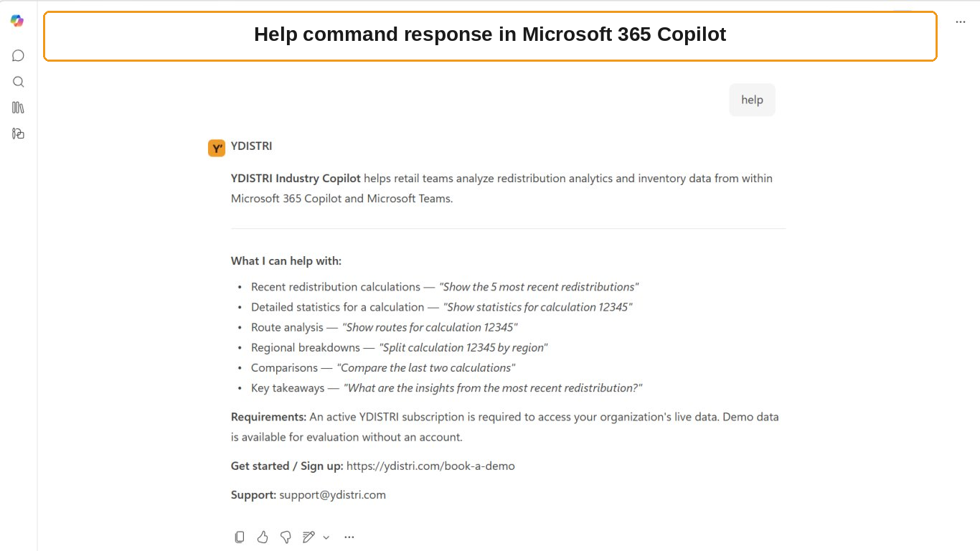Open the top-right ellipsis menu
Screen dimensions: 980x551
(961, 22)
